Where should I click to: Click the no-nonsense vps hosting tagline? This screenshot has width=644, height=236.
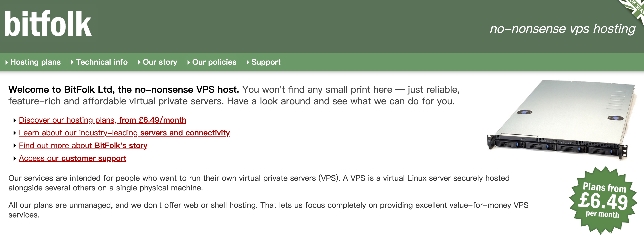pyautogui.click(x=562, y=29)
